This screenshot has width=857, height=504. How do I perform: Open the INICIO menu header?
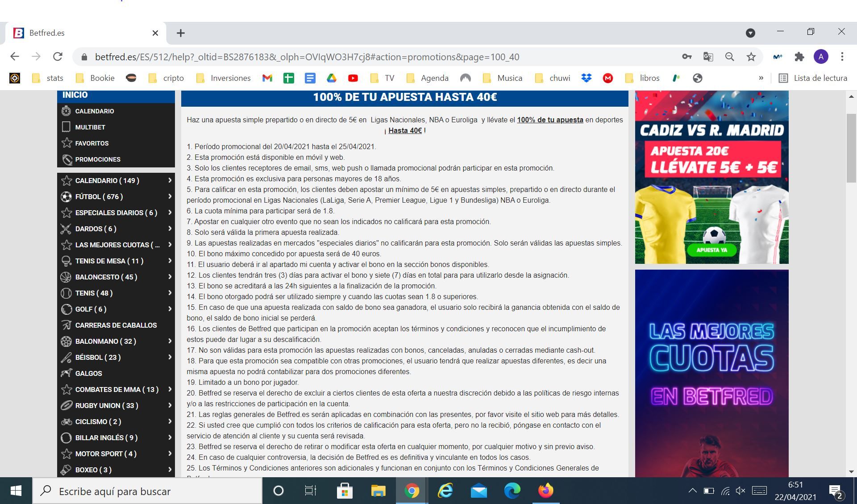(x=116, y=96)
